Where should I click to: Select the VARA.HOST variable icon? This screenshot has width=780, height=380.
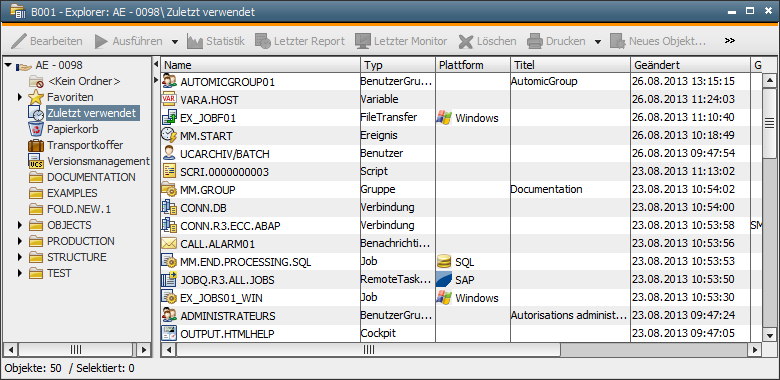click(169, 99)
